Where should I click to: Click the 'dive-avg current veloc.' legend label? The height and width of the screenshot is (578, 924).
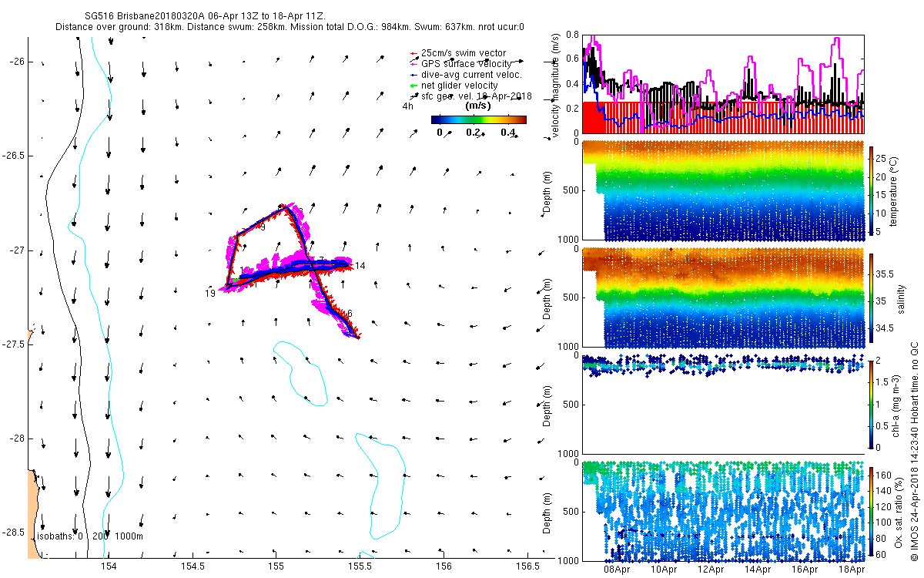point(471,75)
